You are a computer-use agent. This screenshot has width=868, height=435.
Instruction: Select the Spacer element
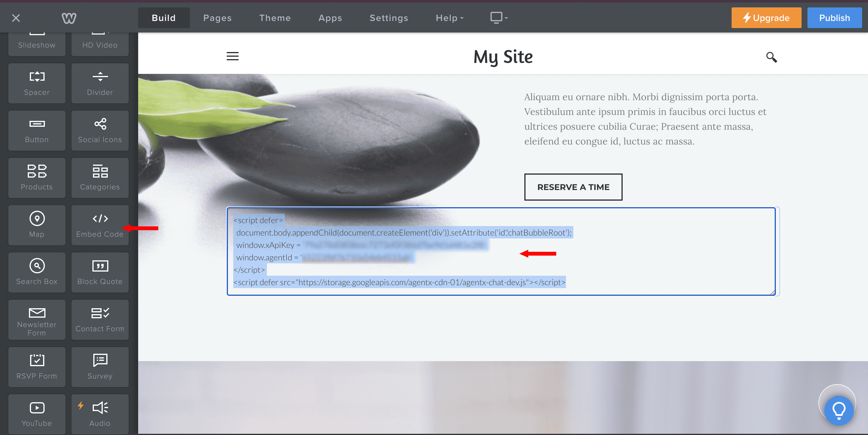[37, 83]
